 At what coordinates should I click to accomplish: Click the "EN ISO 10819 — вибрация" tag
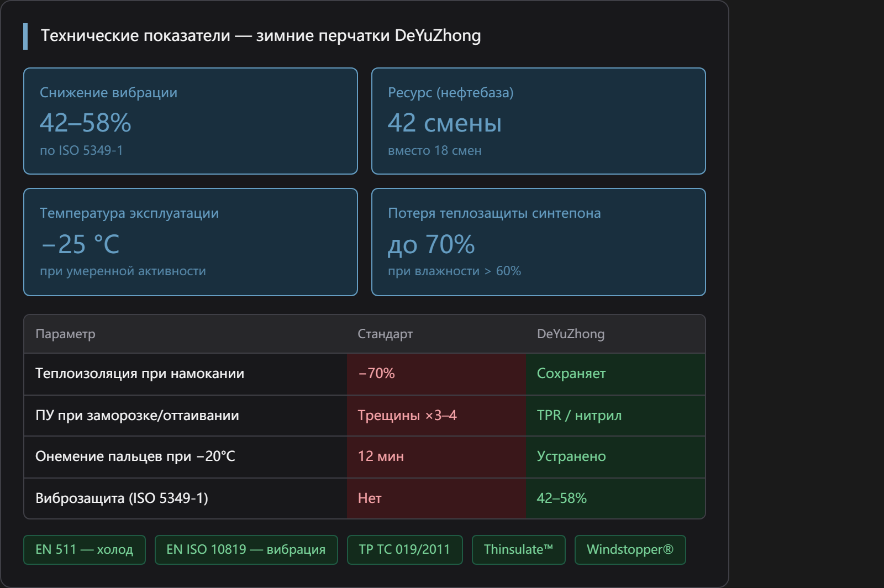246,550
